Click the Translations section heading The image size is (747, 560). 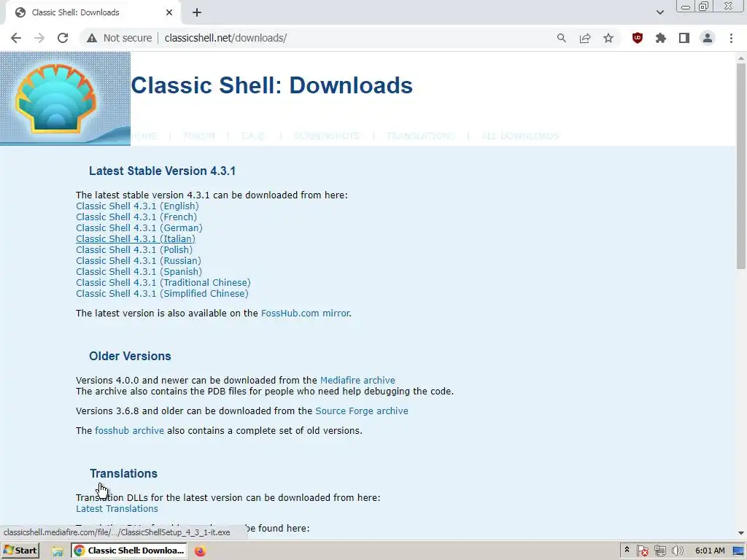(x=124, y=473)
